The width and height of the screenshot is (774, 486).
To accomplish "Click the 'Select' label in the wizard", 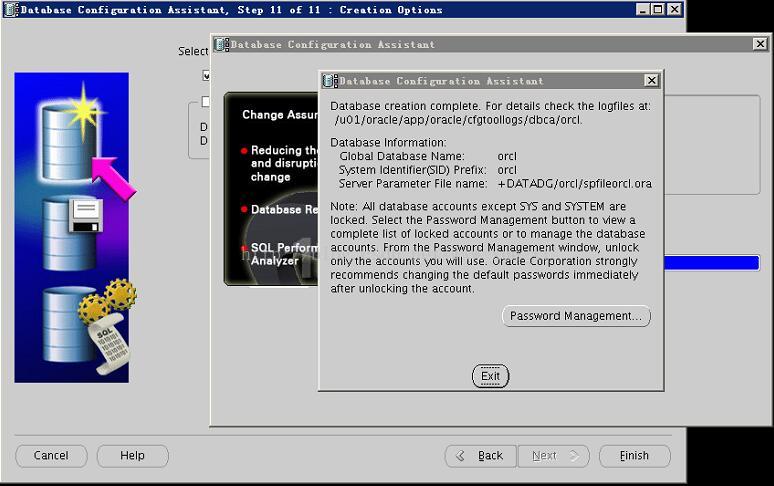I will click(193, 51).
